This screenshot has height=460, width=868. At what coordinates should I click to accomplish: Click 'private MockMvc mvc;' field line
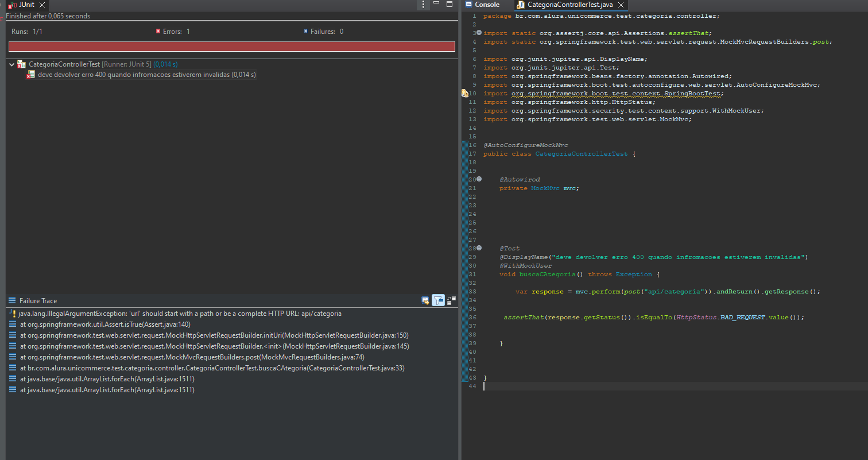tap(540, 188)
